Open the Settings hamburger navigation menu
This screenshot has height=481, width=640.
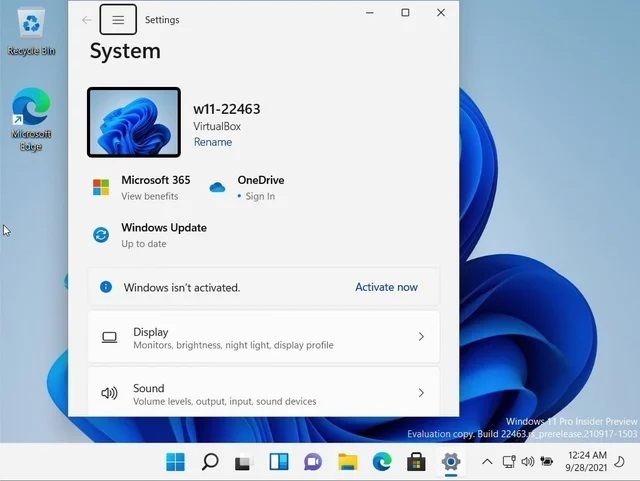coord(118,19)
